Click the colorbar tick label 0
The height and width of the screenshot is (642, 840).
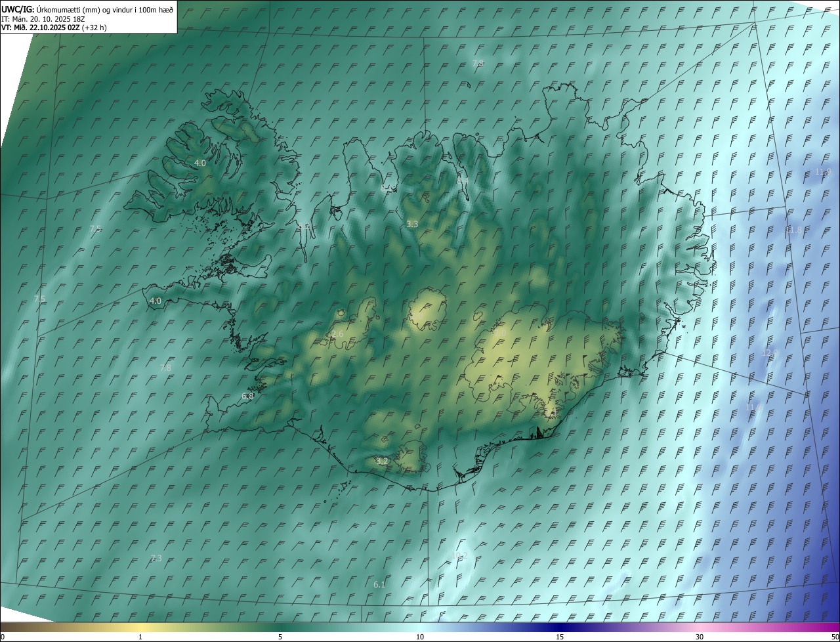3,637
